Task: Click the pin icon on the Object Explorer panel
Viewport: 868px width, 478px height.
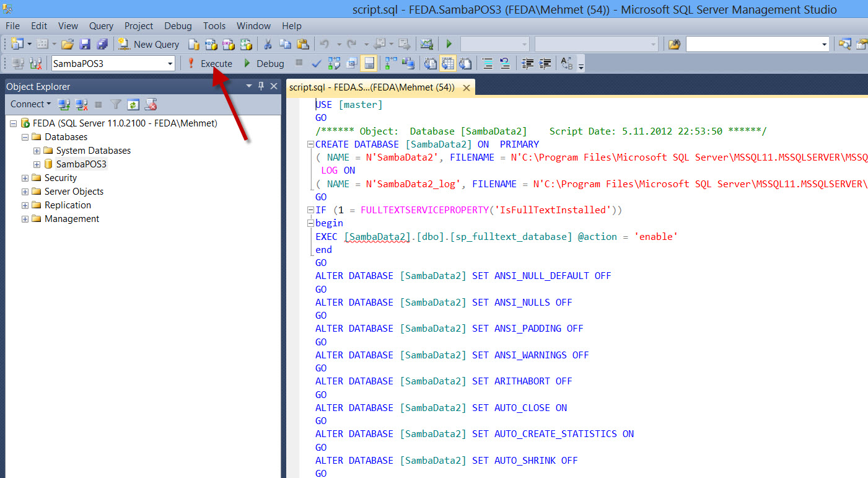Action: point(261,86)
